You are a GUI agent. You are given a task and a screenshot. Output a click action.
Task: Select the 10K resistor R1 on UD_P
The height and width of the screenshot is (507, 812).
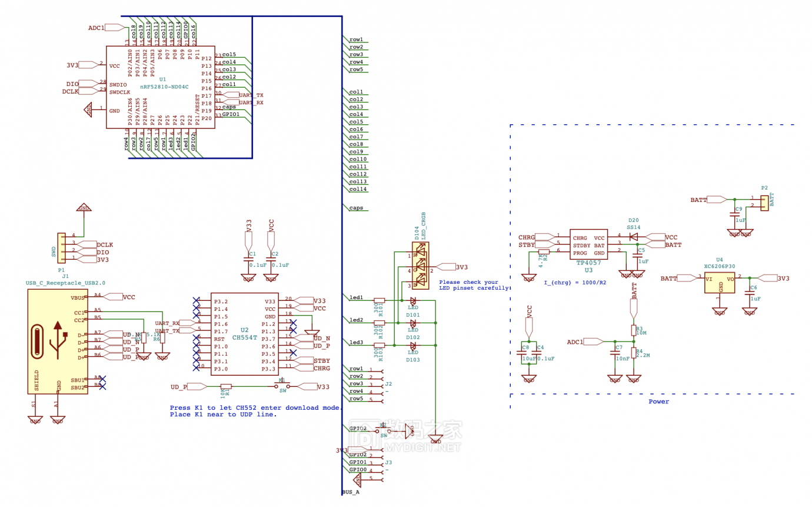pyautogui.click(x=226, y=386)
